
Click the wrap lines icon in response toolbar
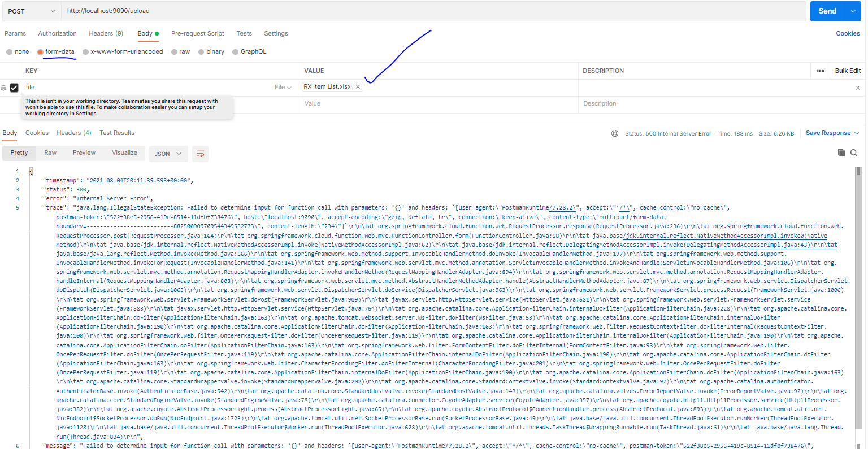tap(200, 154)
